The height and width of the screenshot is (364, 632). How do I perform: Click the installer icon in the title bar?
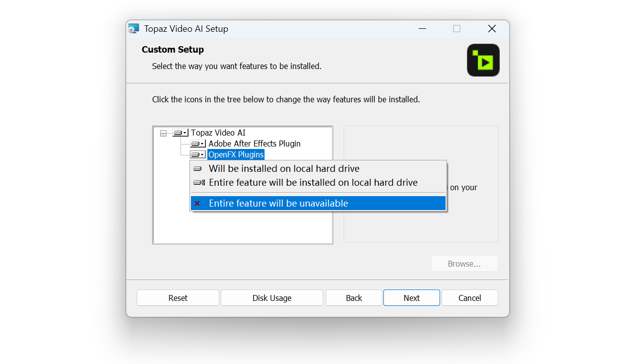coord(134,29)
